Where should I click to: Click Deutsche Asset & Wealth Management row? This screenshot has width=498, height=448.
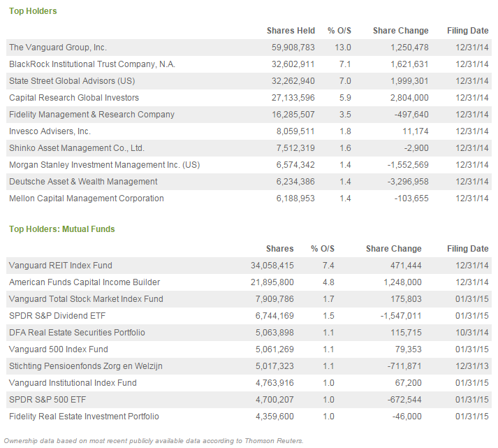pyautogui.click(x=249, y=182)
